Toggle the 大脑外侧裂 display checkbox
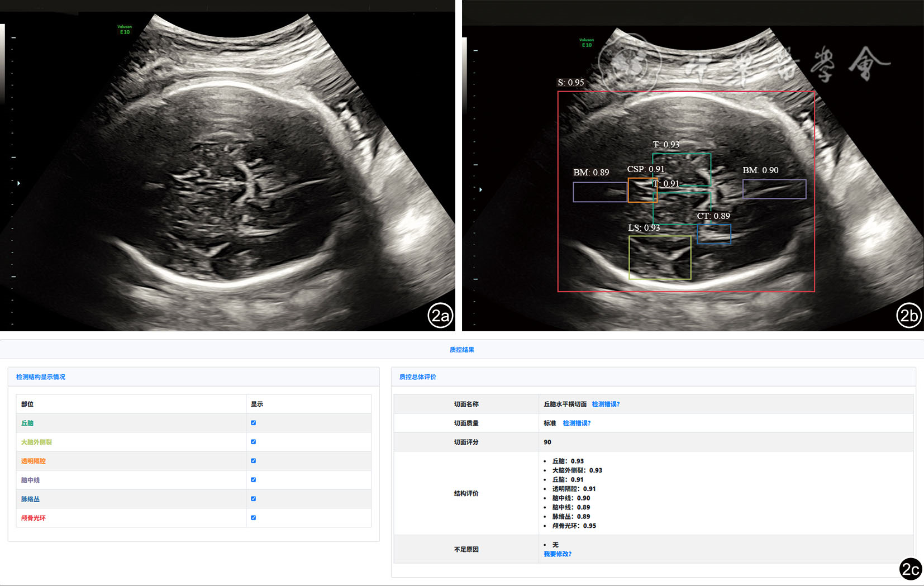924x586 pixels. tap(253, 442)
